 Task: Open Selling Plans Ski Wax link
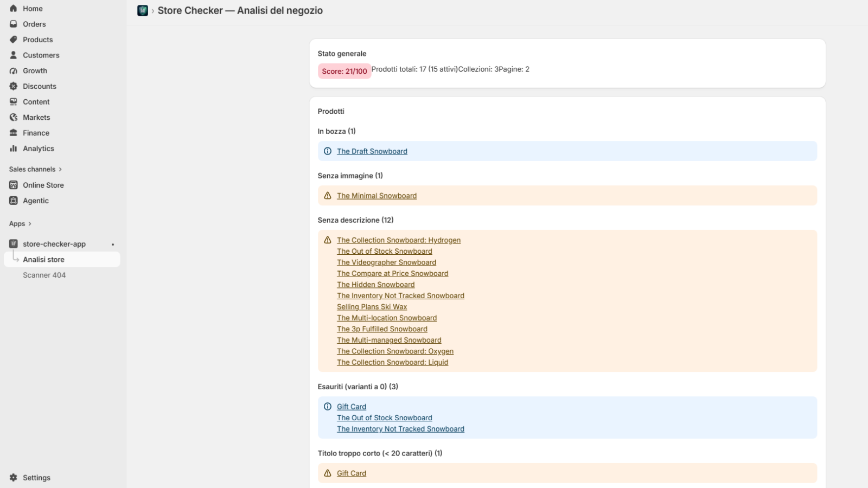(372, 307)
